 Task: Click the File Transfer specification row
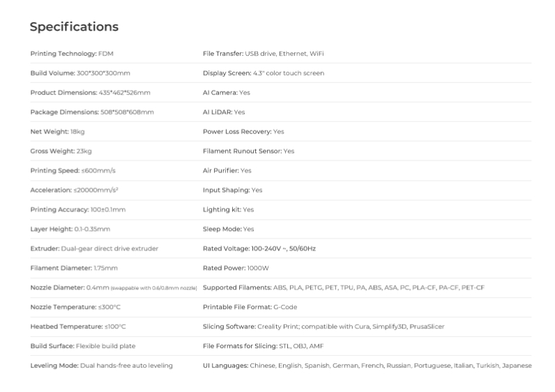tap(264, 54)
